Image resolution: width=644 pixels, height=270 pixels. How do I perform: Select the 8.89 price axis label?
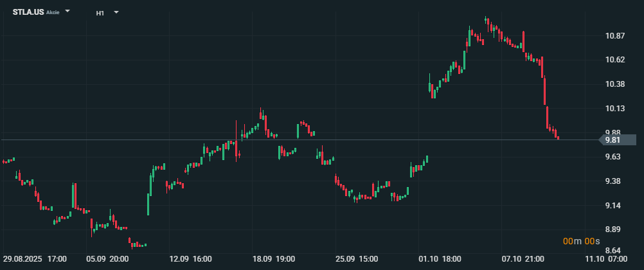pos(615,230)
